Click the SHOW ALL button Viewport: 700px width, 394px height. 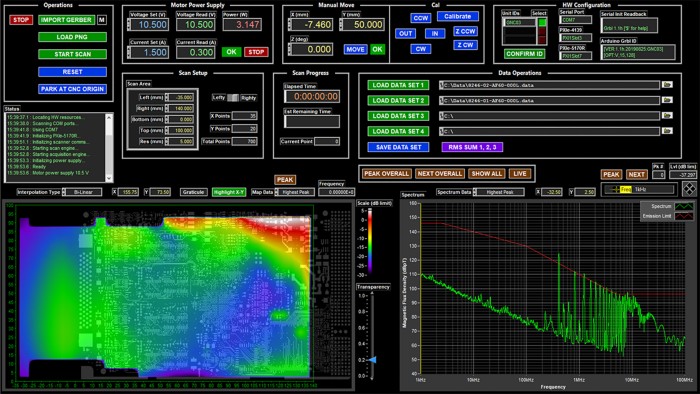coord(487,174)
